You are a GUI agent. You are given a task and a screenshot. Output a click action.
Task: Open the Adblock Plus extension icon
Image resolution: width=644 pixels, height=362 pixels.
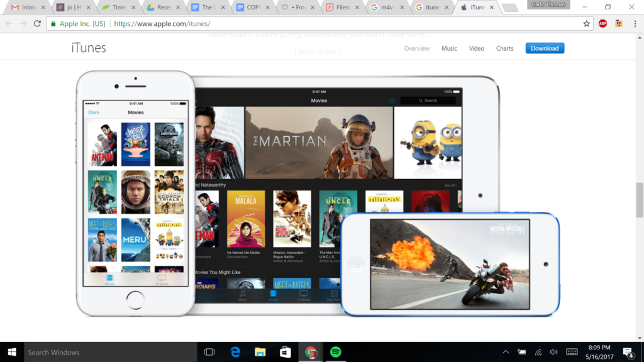602,22
